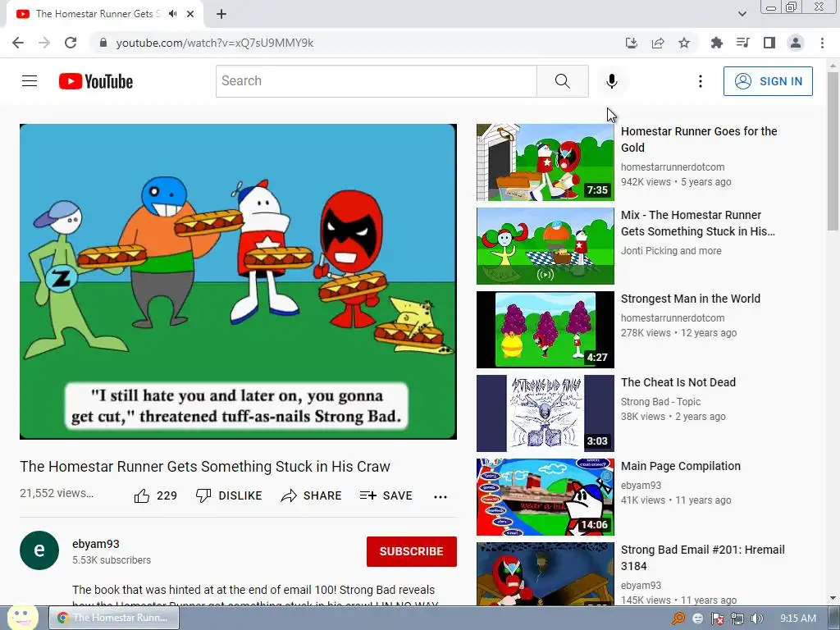Go back to previous page
This screenshot has width=840, height=630.
tap(18, 43)
